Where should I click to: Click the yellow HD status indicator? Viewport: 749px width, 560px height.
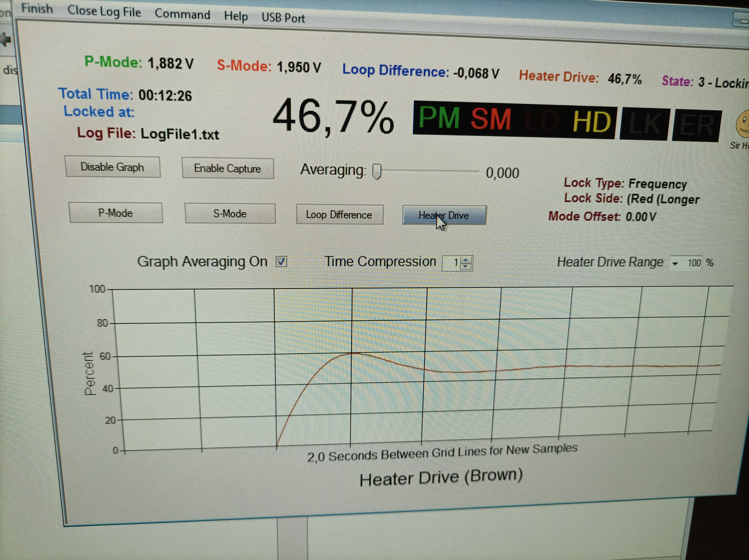592,122
